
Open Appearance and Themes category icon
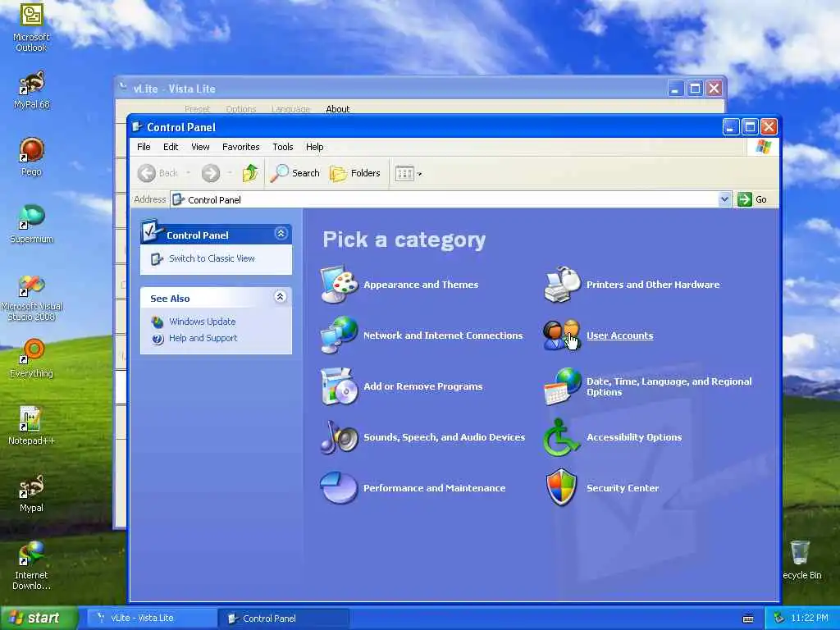[339, 284]
